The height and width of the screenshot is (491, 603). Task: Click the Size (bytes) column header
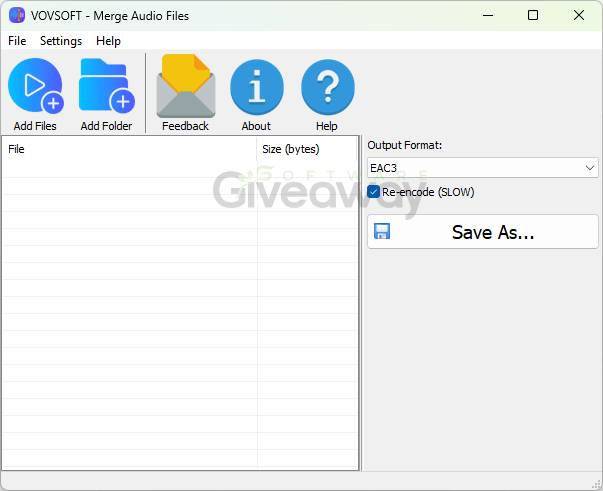click(307, 149)
